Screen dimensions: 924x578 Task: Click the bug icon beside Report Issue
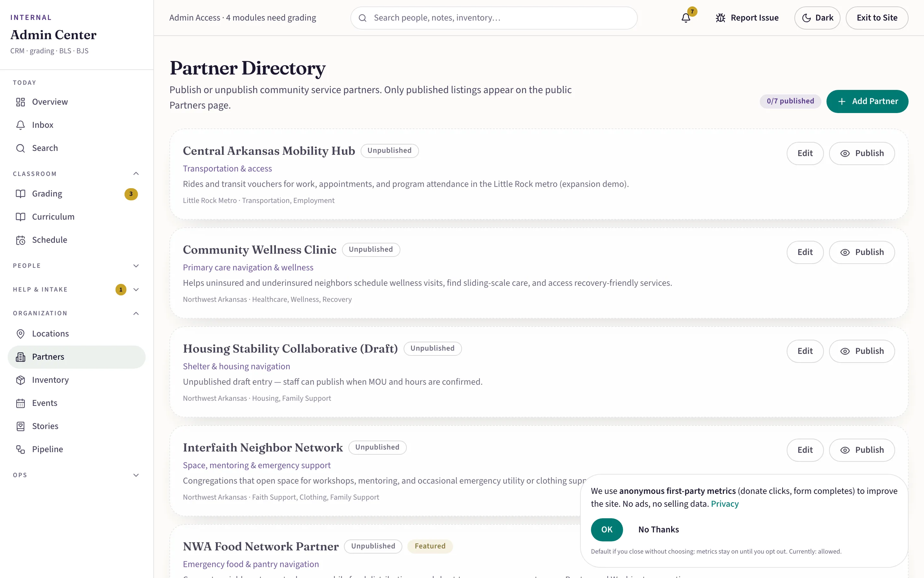(x=721, y=18)
